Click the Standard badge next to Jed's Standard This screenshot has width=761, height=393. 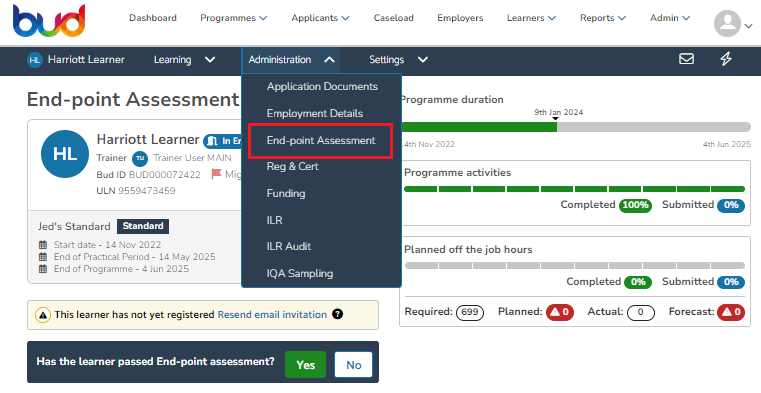143,226
